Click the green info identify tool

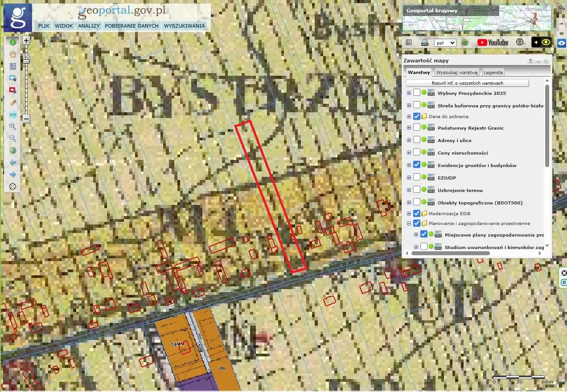click(13, 42)
